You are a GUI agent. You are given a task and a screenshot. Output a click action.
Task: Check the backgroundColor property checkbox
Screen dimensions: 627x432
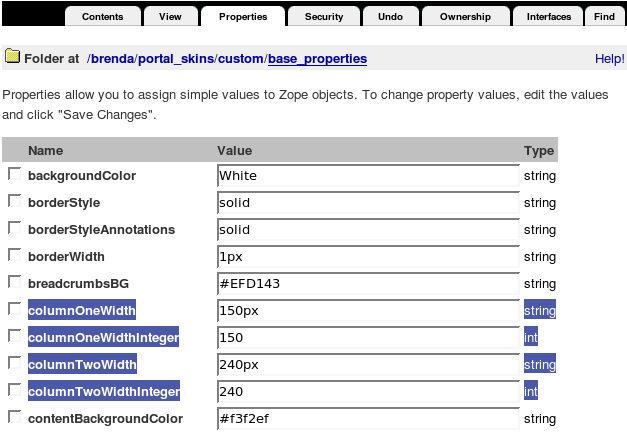click(14, 174)
